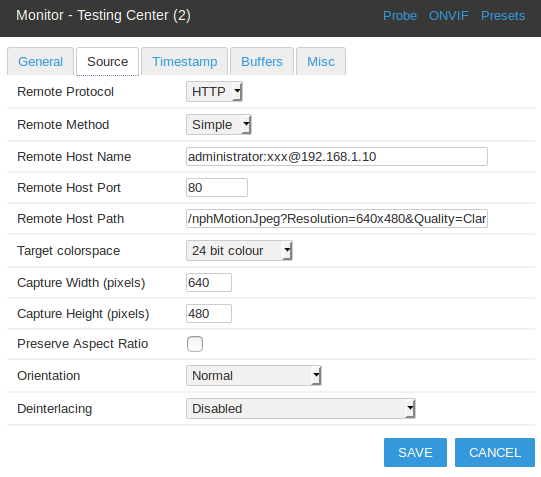
Task: Open the Remote Method Simple dropdown
Action: click(x=218, y=125)
